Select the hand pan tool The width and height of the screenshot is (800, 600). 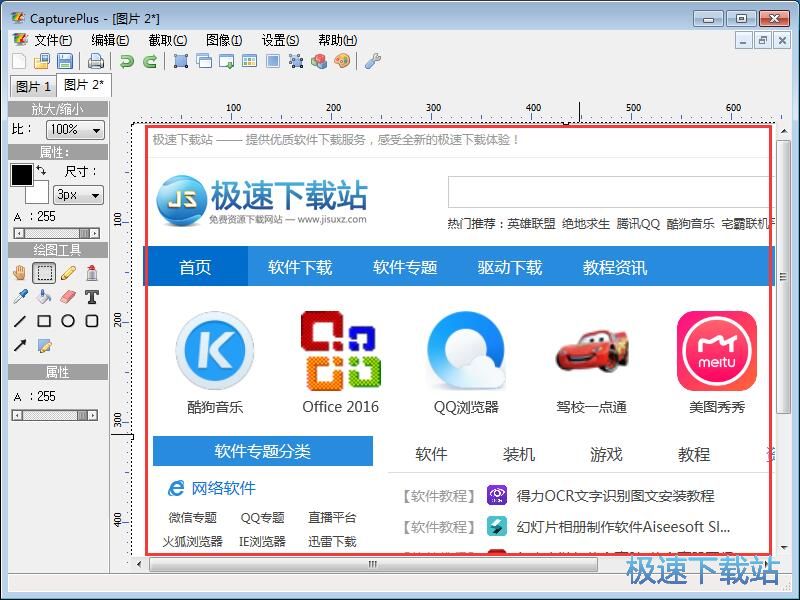click(20, 272)
